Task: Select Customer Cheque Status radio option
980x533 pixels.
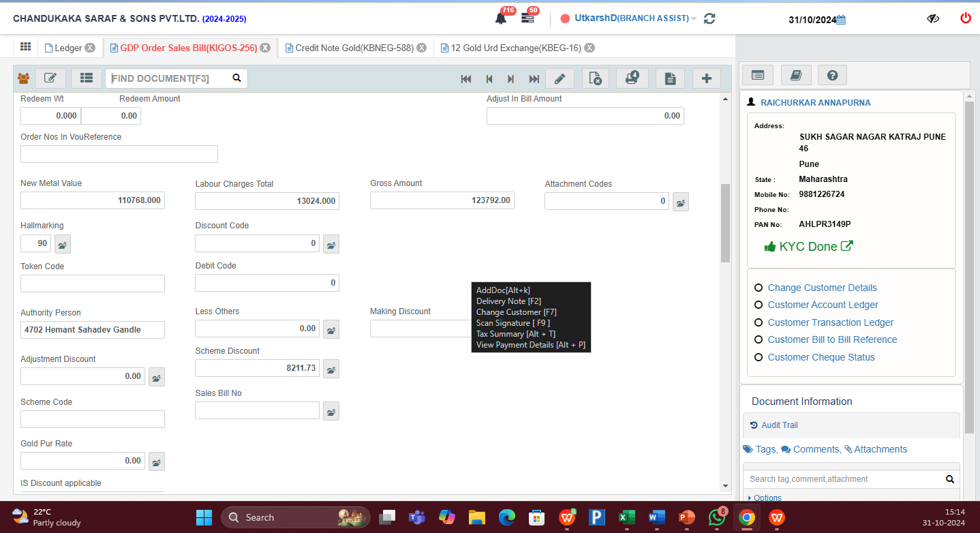Action: pyautogui.click(x=759, y=357)
